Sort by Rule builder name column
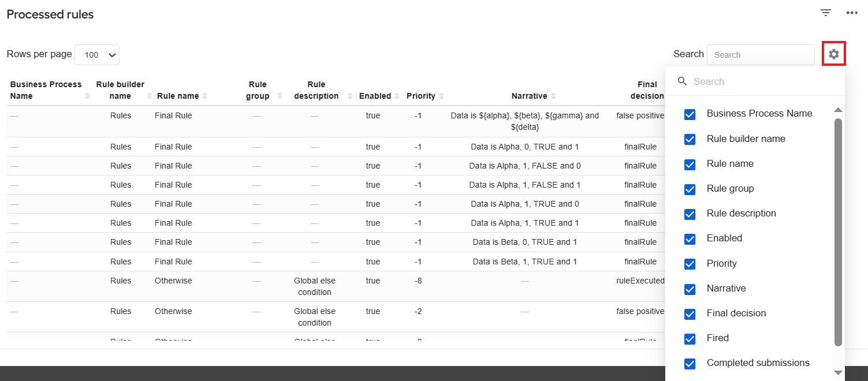The width and height of the screenshot is (868, 381). tap(150, 96)
